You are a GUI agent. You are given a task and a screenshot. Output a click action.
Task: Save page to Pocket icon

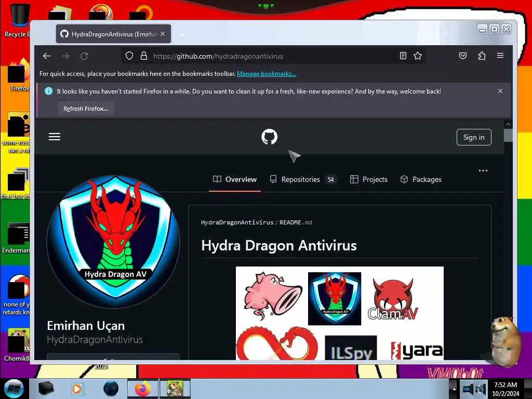pos(463,56)
